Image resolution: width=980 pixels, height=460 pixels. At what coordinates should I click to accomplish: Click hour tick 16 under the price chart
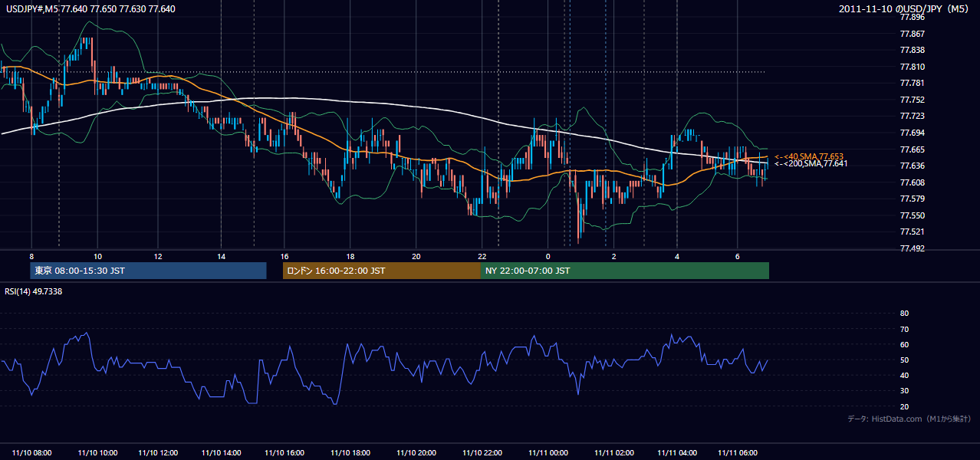click(284, 255)
